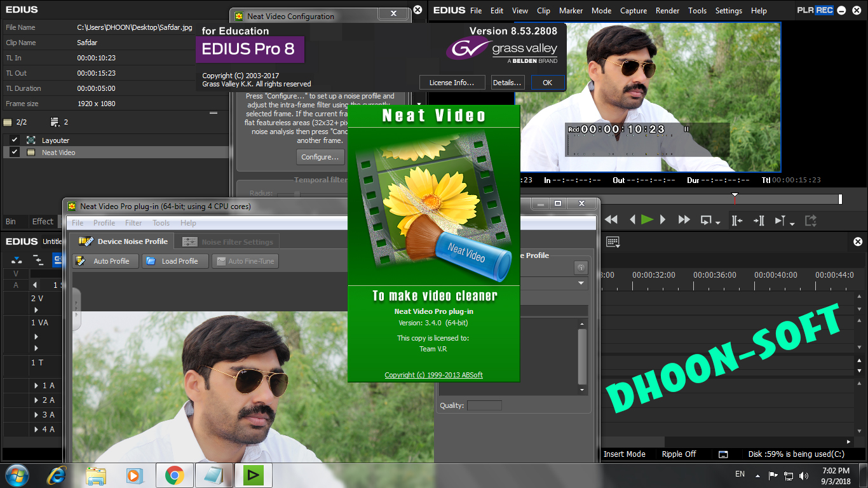This screenshot has width=868, height=488.
Task: Show hidden system tray icons
Action: coord(757,475)
